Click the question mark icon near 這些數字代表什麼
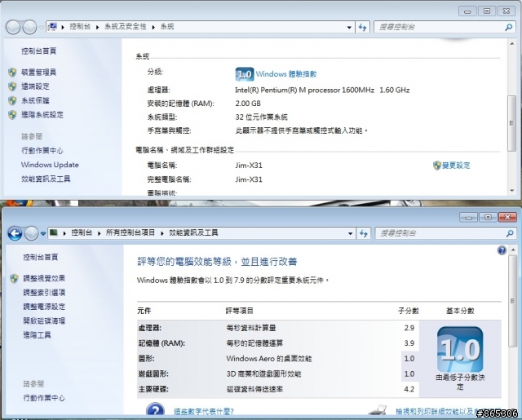Viewport: 522px width, 420px height. tap(155, 409)
